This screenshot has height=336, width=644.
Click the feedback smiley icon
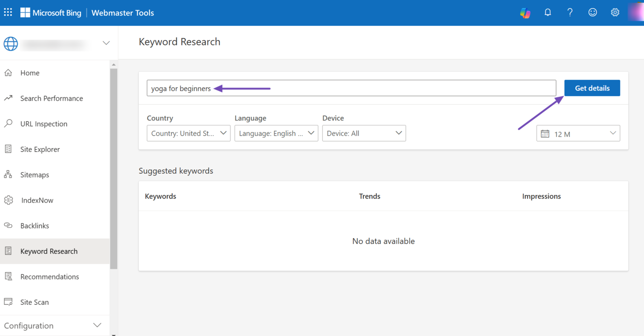(x=592, y=13)
